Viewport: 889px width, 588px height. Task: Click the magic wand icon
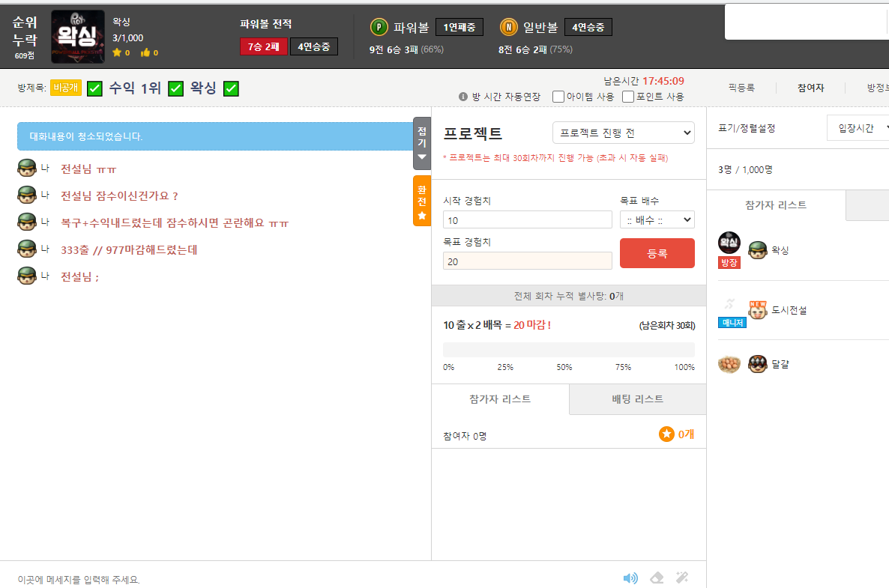tap(682, 578)
